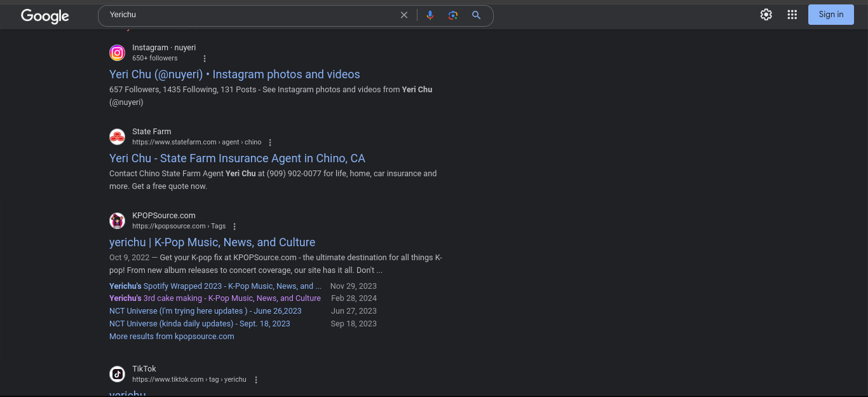Search by image with the Lens icon
Viewport: 868px width, 397px height.
tap(453, 15)
